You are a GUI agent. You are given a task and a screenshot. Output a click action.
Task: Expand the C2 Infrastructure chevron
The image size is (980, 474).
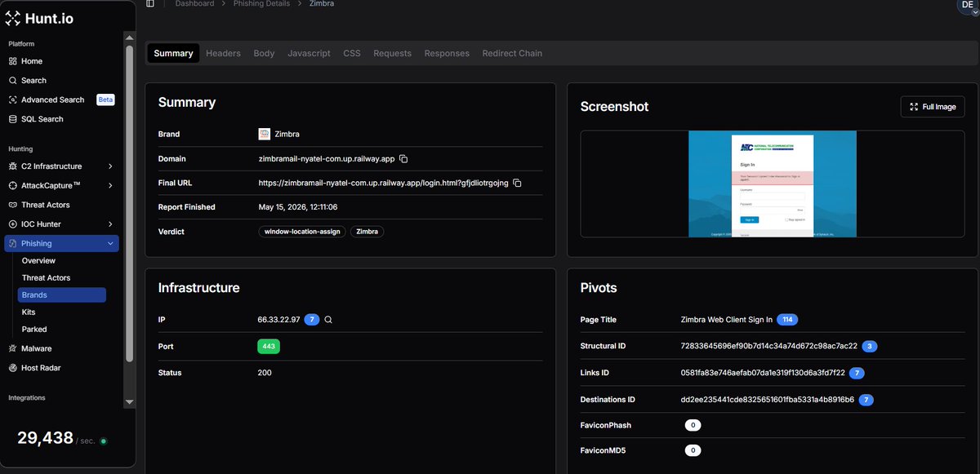(110, 166)
